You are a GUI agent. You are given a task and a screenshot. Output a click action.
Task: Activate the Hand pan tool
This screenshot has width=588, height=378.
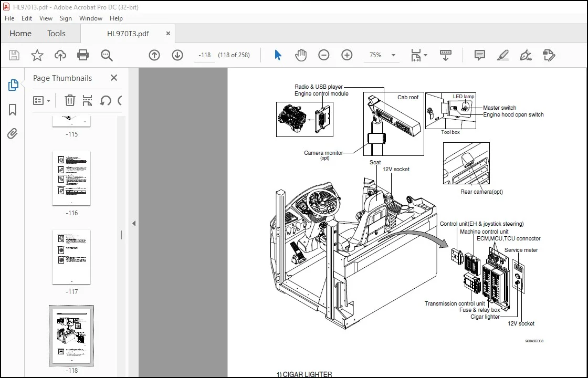coord(301,55)
